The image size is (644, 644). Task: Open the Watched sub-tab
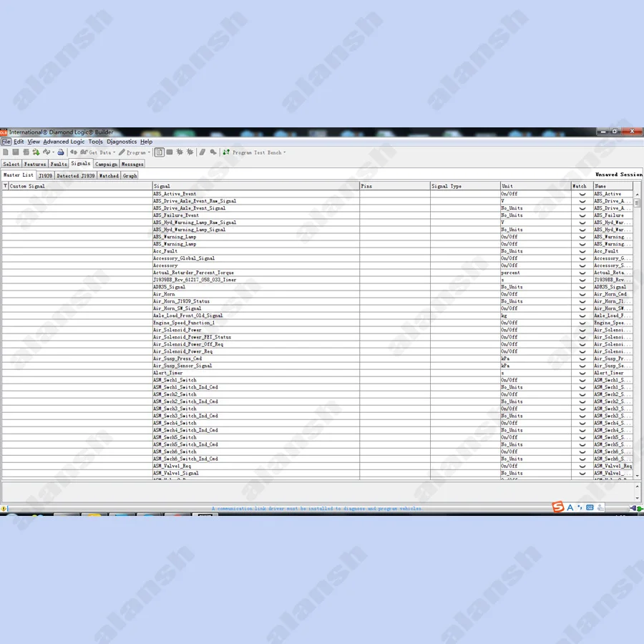tap(109, 176)
